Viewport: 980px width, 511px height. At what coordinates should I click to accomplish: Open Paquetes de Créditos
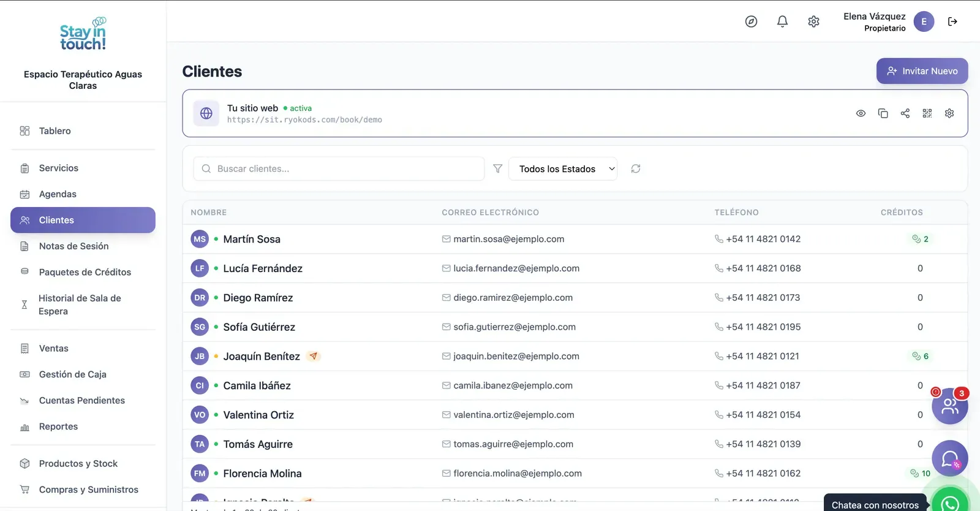point(83,272)
